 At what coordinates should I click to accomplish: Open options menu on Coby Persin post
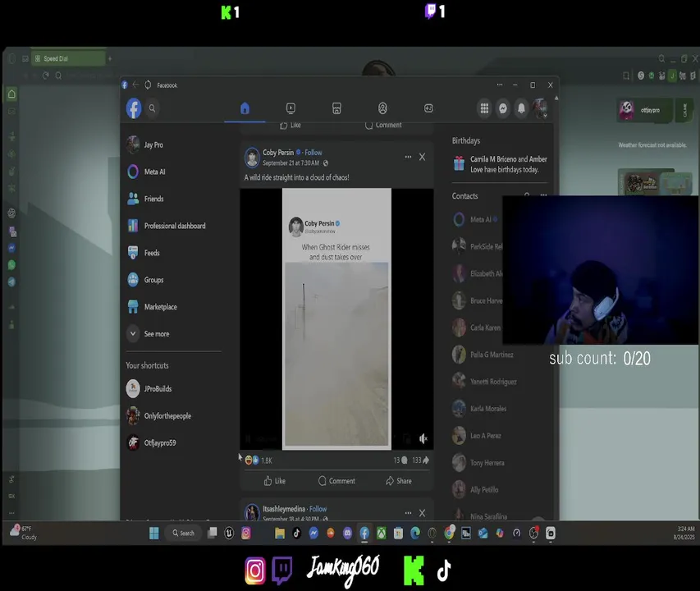tap(408, 157)
